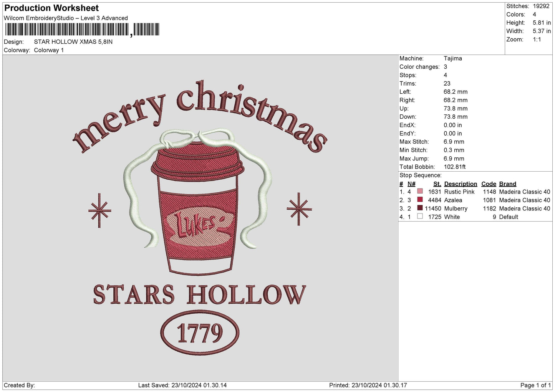Click the 'Production Worksheet' title
The image size is (555, 392).
pos(51,8)
